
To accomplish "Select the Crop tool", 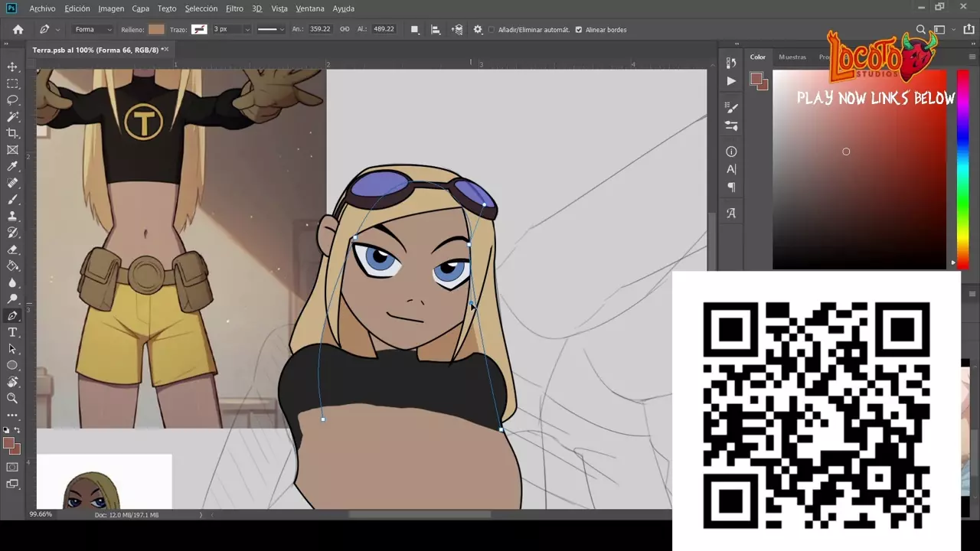I will [12, 133].
